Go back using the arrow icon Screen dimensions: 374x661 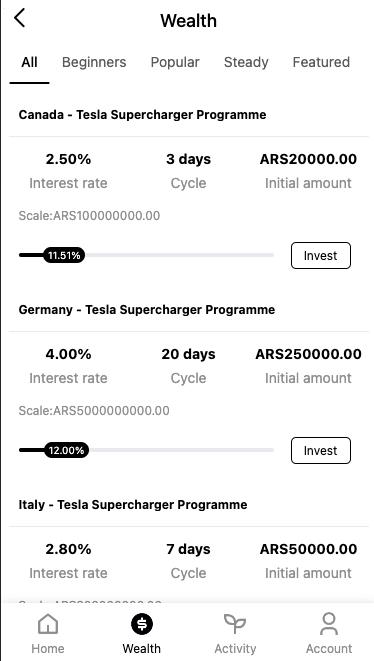[19, 19]
